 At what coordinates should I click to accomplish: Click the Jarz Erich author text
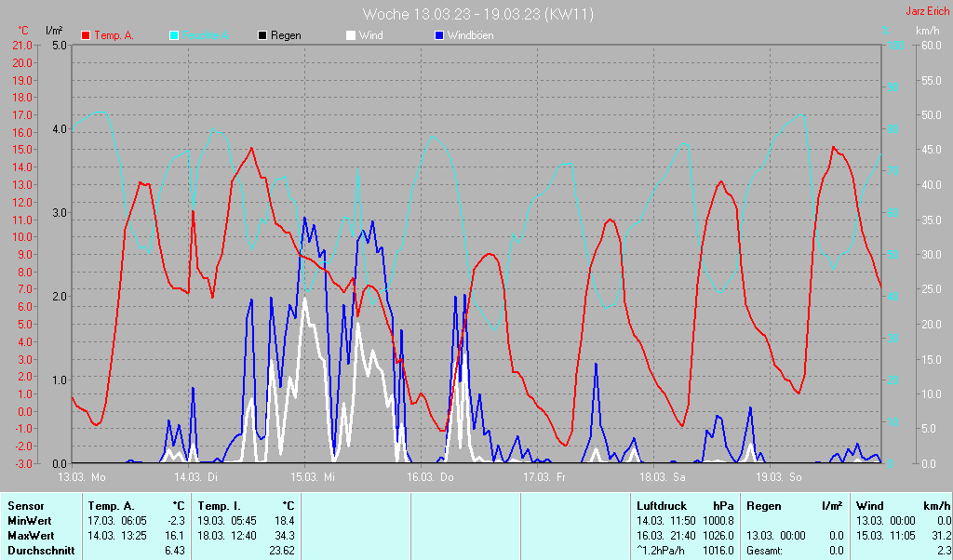click(x=928, y=12)
